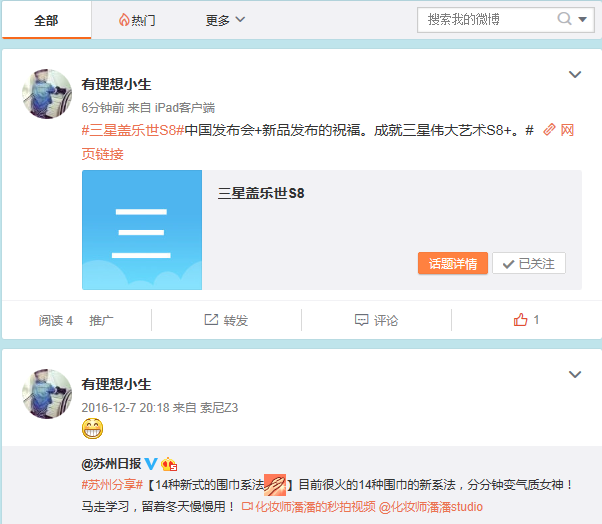
Task: Open first post's chevron options menu
Action: (x=575, y=75)
